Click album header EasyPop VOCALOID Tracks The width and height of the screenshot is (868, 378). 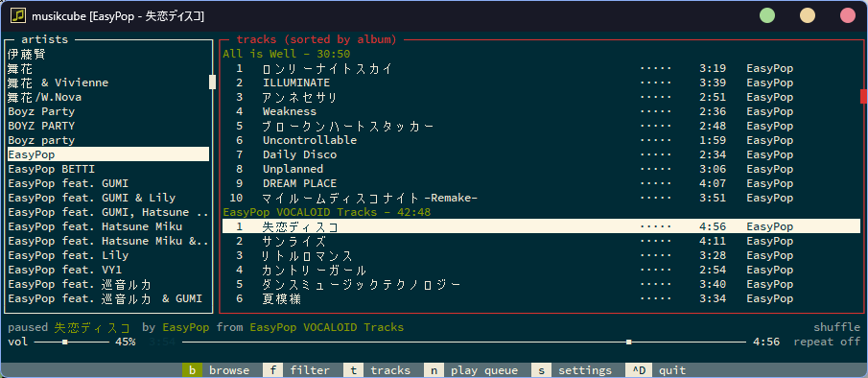[327, 212]
